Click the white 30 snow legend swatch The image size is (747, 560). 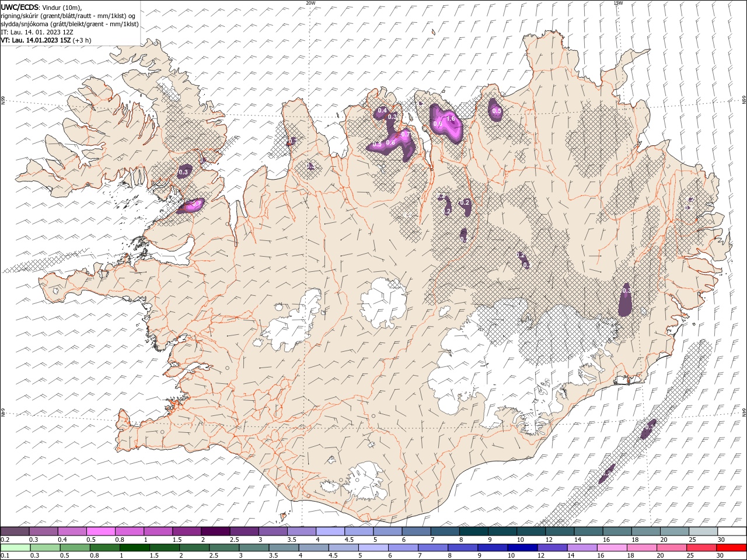(x=732, y=531)
